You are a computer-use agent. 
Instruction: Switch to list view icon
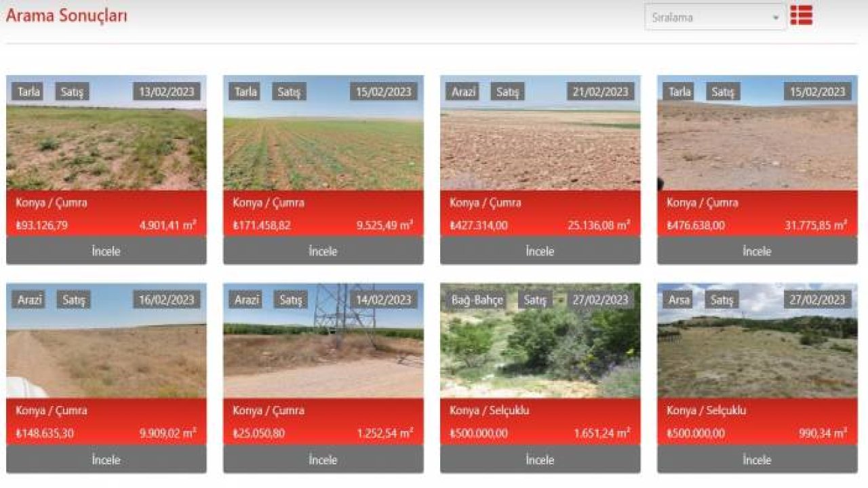coord(801,16)
